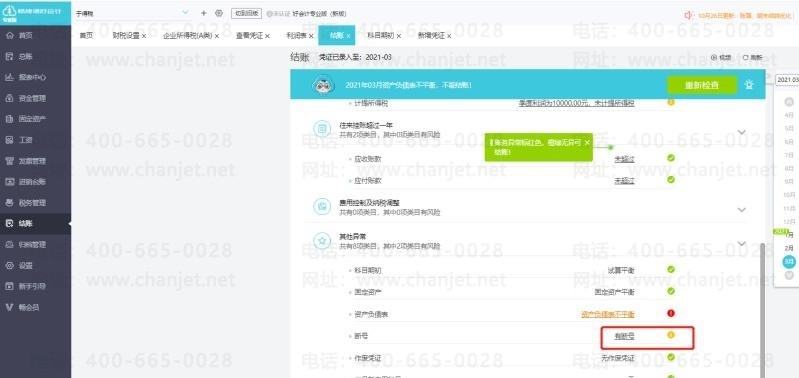This screenshot has height=378, width=799.
Task: Close the green tooltip popup
Action: click(x=587, y=143)
